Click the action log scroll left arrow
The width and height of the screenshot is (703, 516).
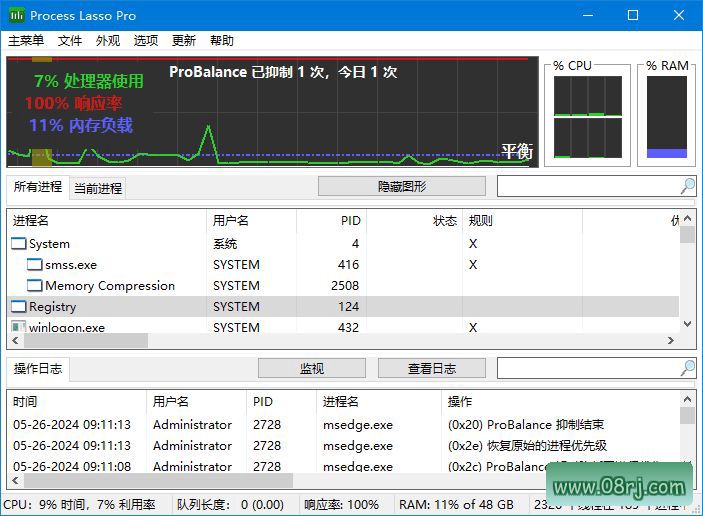click(x=16, y=481)
